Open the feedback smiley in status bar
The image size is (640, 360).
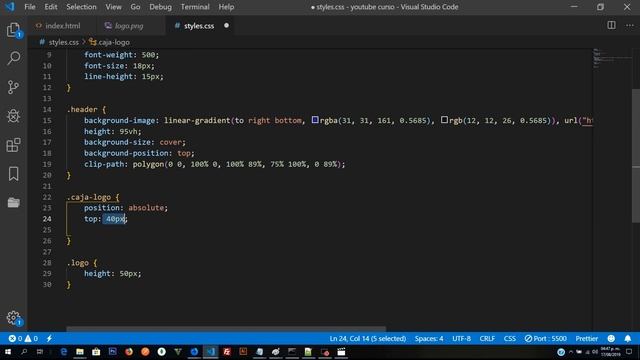(x=611, y=338)
